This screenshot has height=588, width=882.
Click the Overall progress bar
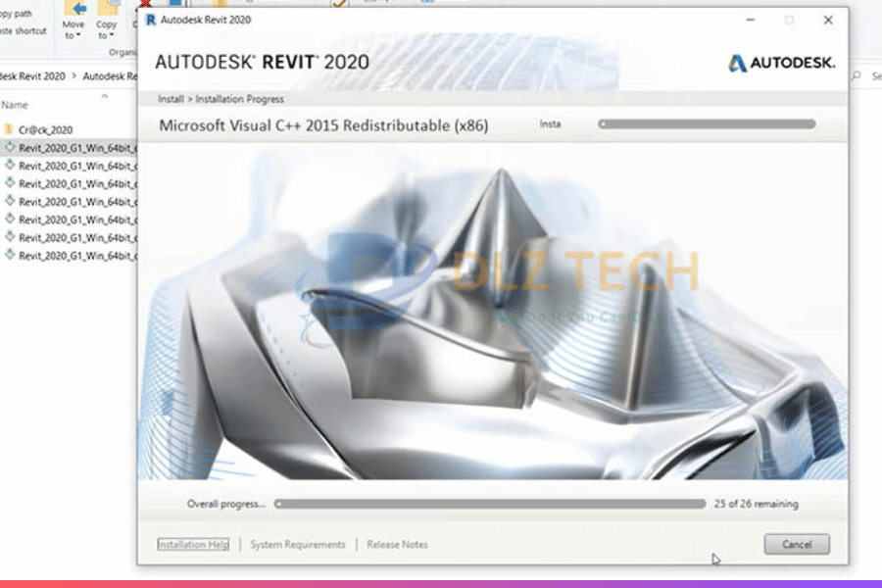[x=489, y=504]
